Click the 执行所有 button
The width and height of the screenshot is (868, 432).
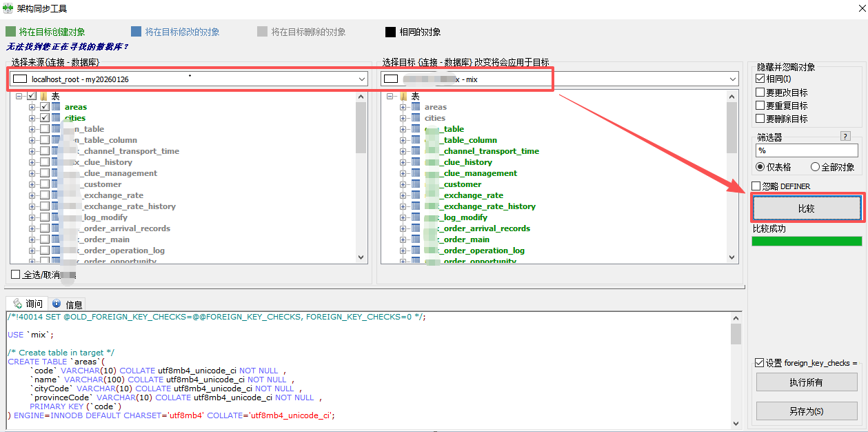[807, 382]
